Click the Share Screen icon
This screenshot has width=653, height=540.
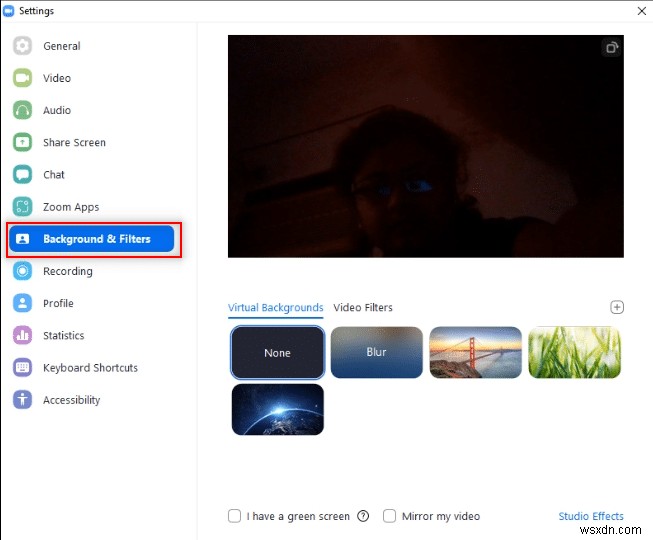22,142
